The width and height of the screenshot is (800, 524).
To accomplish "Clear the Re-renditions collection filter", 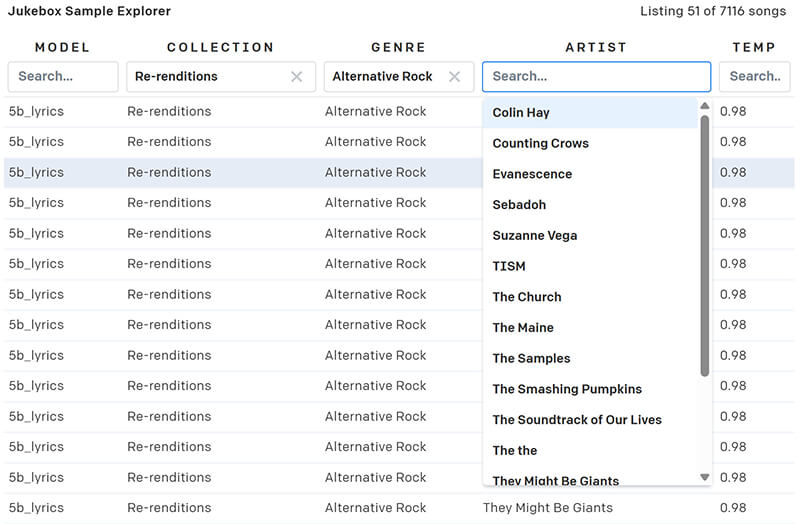I will click(297, 77).
